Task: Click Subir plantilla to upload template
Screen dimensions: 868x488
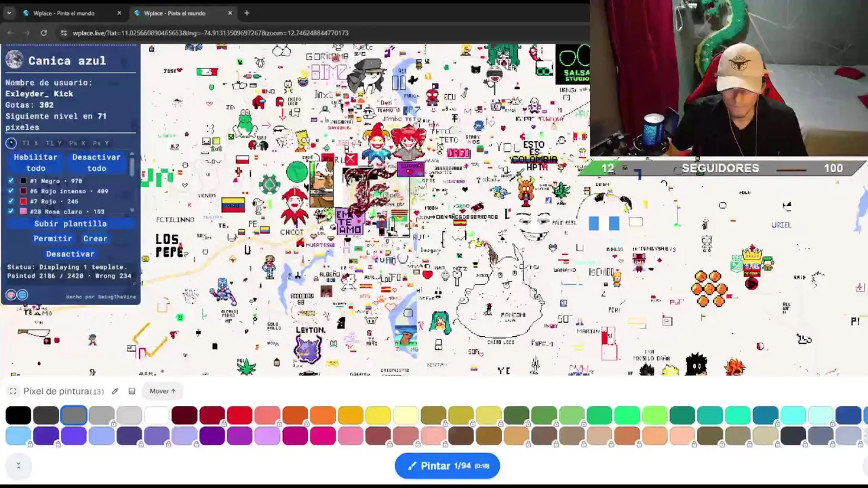Action: (x=71, y=224)
